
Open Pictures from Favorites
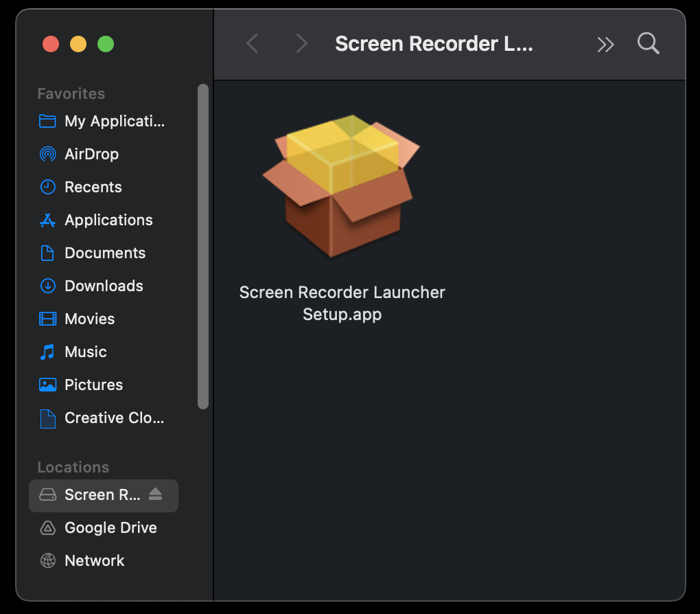93,385
